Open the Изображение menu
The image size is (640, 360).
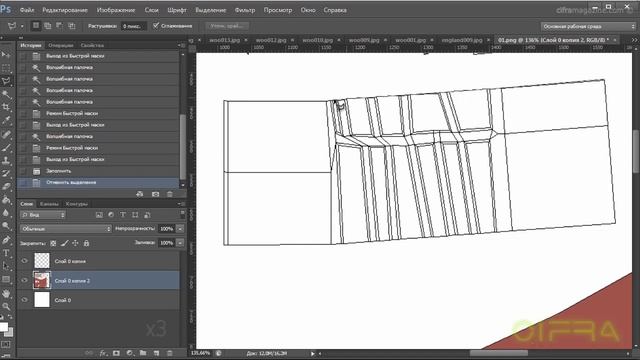coord(116,10)
